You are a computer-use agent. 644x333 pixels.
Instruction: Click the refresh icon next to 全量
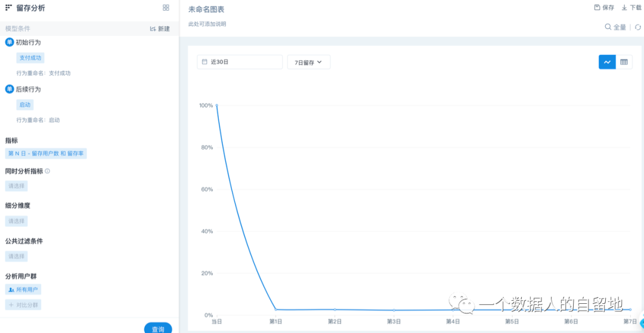tap(638, 27)
